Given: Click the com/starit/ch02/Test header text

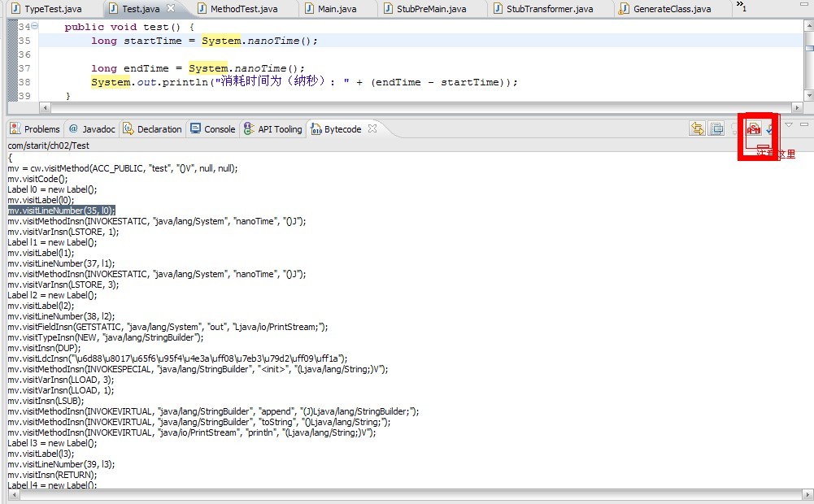Looking at the screenshot, I should tap(48, 146).
